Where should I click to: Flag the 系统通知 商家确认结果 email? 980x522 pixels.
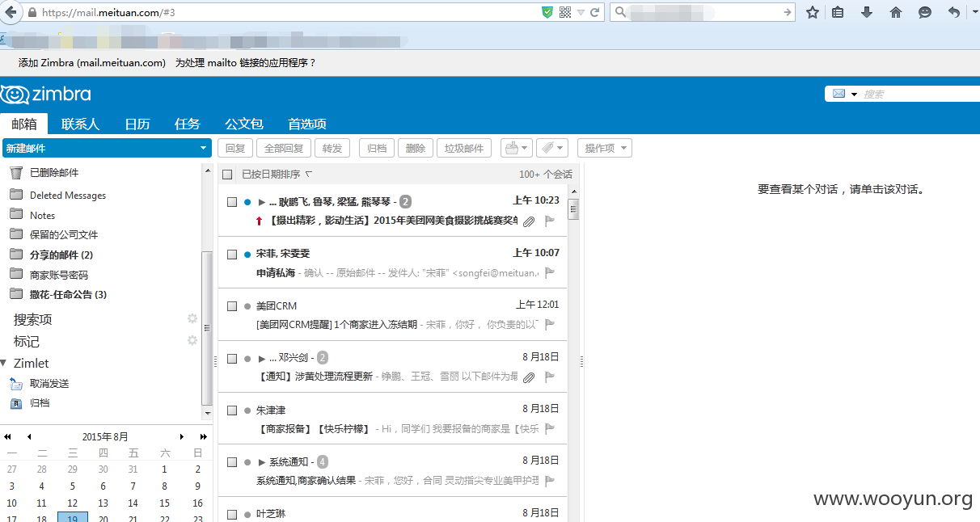(550, 481)
